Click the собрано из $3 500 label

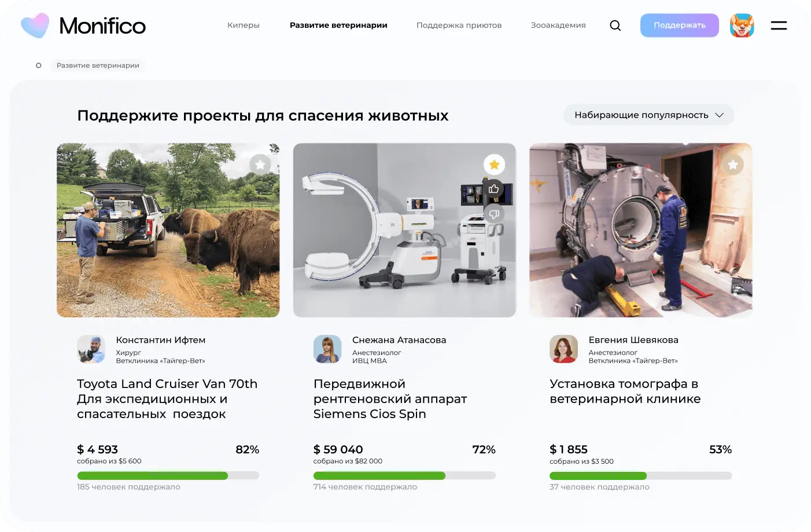pyautogui.click(x=581, y=461)
